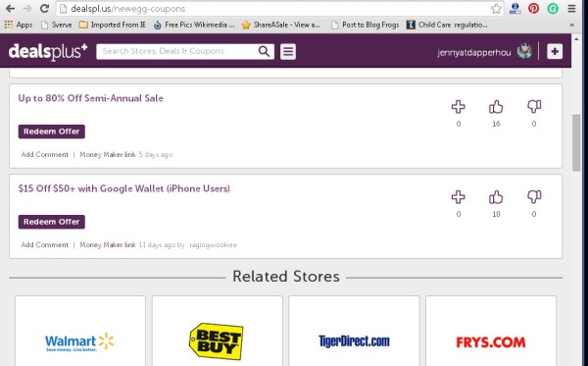Image resolution: width=588 pixels, height=366 pixels.
Task: Click the like count 18
Action: point(496,214)
